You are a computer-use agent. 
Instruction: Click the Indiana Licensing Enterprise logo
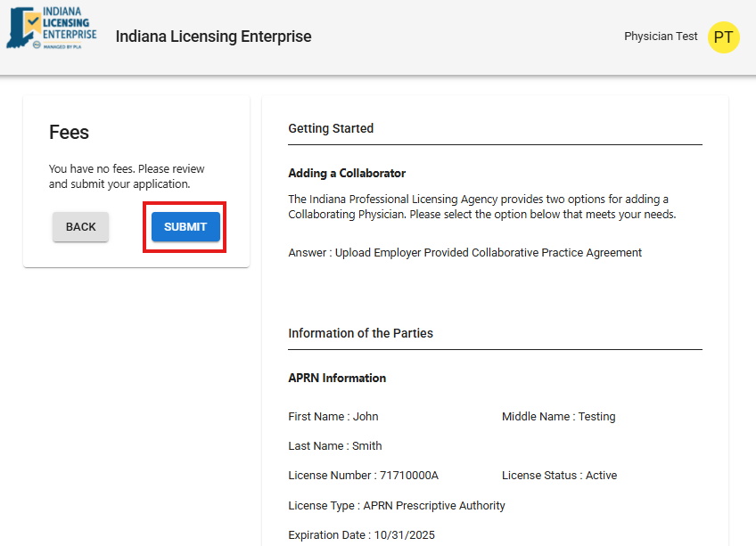point(51,29)
